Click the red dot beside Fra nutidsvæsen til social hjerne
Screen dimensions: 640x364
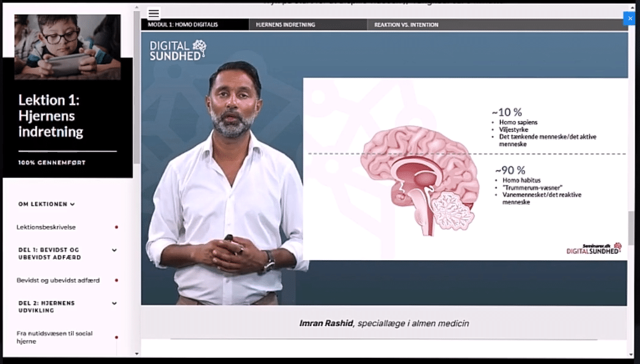point(116,337)
